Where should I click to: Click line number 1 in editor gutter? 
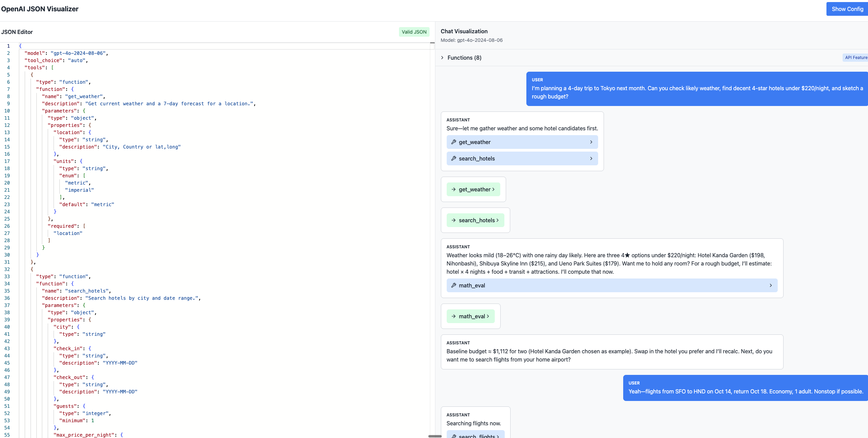8,46
